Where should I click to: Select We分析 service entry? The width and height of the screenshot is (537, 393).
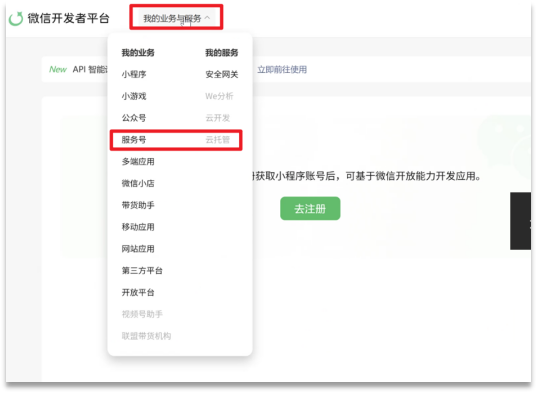coord(219,96)
